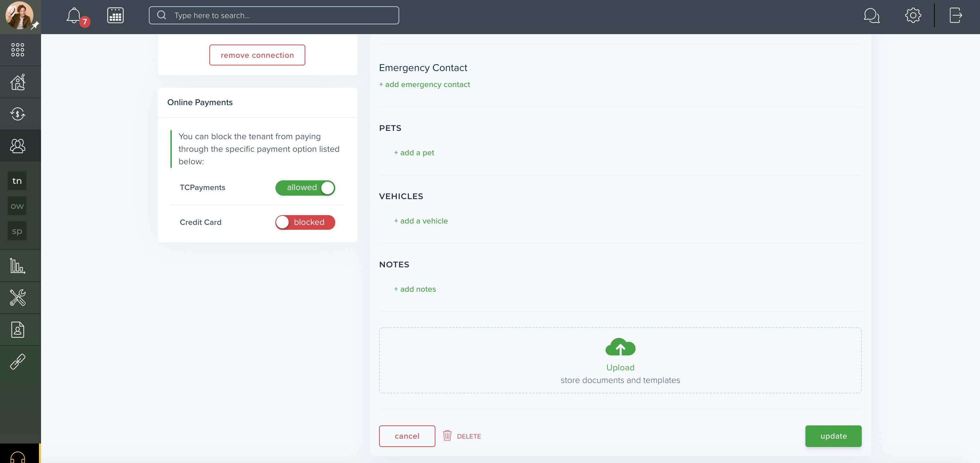Screen dimensions: 980x463
Task: Open the dashboard grid icon in sidebar
Action: coord(17,50)
